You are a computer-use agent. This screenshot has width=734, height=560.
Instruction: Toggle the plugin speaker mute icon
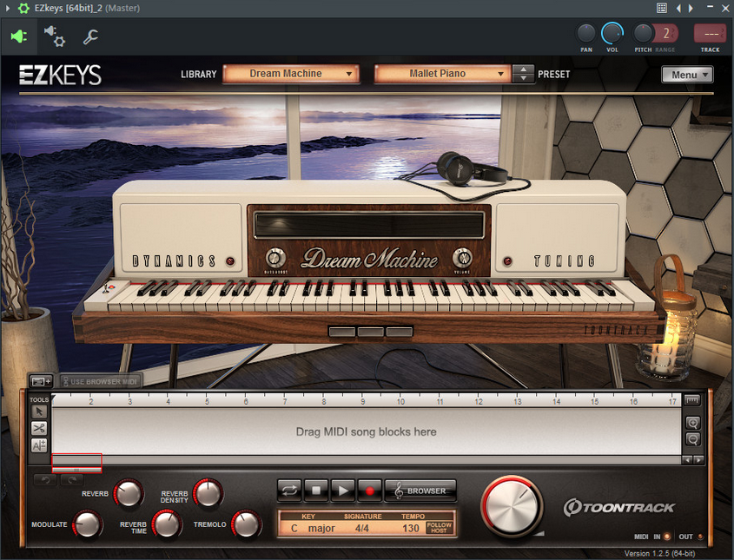coord(19,36)
